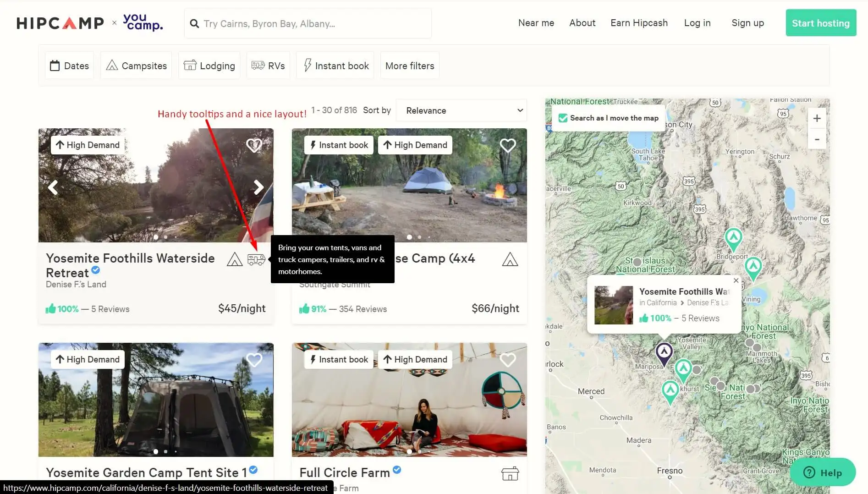Click the RV icon on Yosemite Foothills listing
Image resolution: width=868 pixels, height=494 pixels.
click(x=256, y=259)
